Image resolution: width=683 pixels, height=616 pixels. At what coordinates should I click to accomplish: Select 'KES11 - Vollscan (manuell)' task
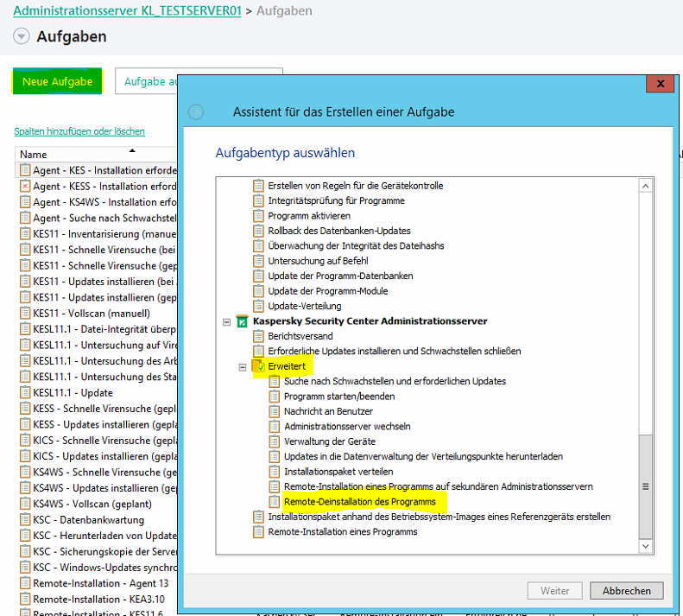(91, 314)
